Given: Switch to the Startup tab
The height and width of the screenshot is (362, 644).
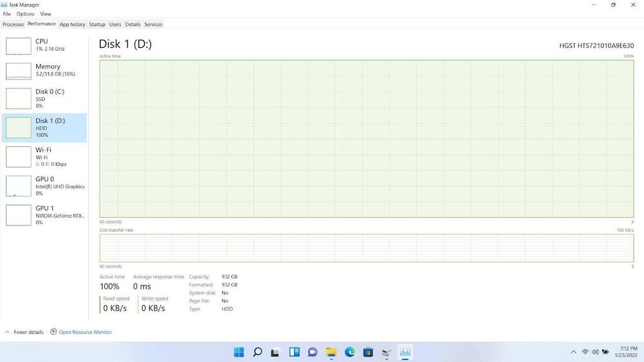Looking at the screenshot, I should coord(97,24).
